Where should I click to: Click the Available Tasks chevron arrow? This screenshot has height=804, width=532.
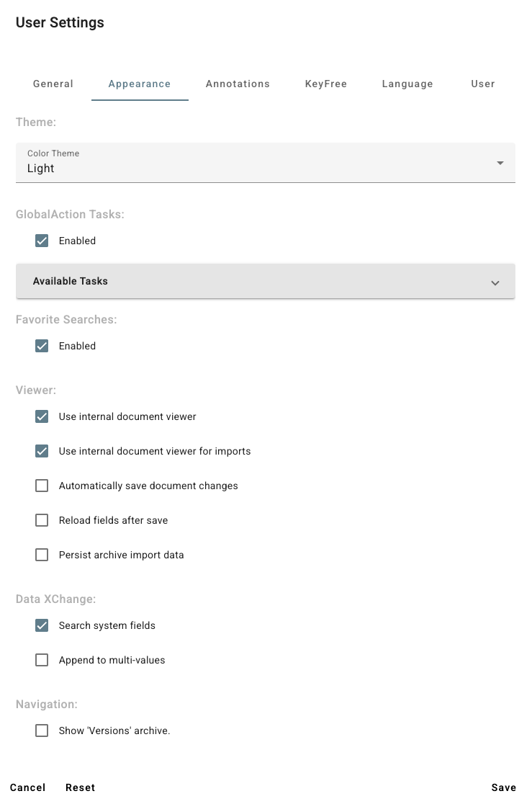pos(495,282)
